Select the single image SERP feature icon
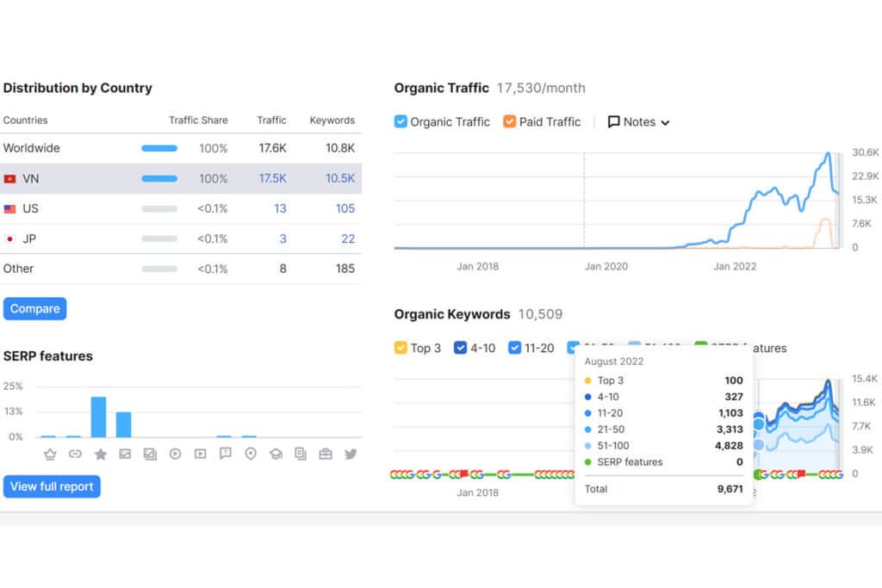 point(125,454)
